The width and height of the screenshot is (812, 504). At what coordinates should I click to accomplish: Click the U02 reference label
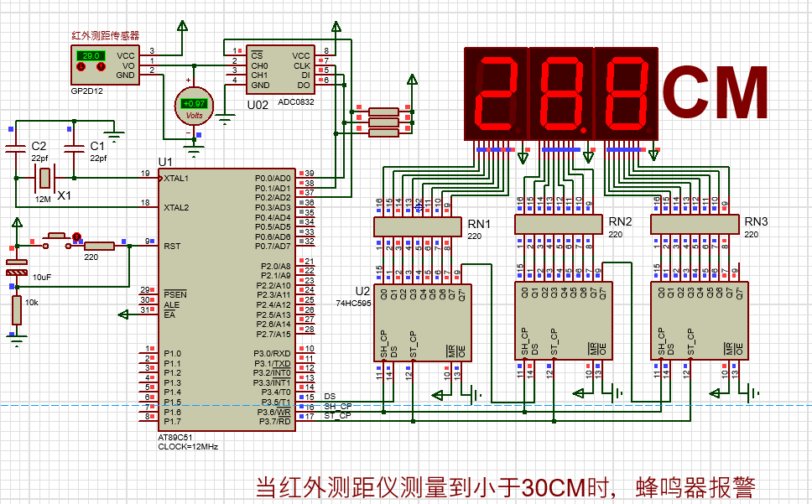point(258,105)
